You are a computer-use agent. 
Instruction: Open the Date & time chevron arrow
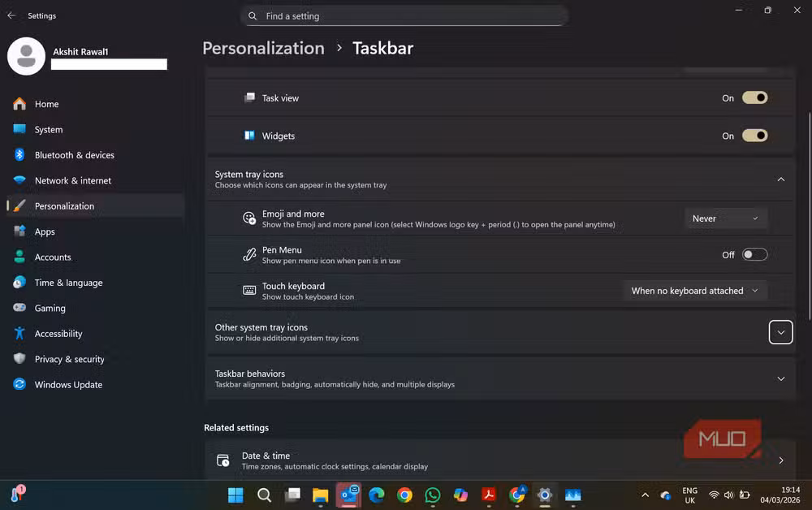tap(781, 460)
